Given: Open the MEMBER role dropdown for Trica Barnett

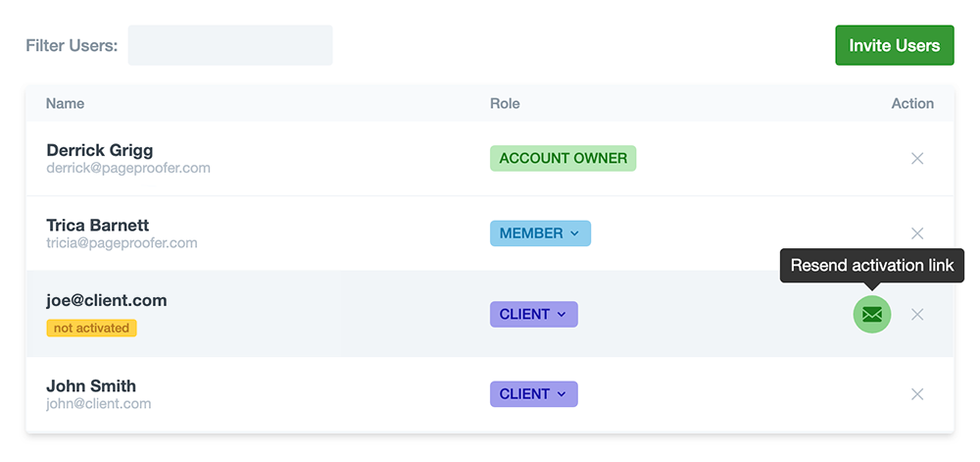Looking at the screenshot, I should pyautogui.click(x=540, y=233).
